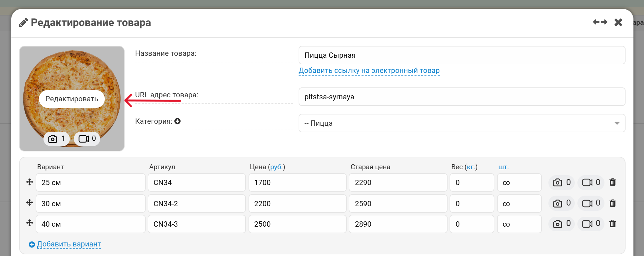The image size is (644, 256).
Task: Click the Редактировать button on pizza image
Action: (x=72, y=99)
